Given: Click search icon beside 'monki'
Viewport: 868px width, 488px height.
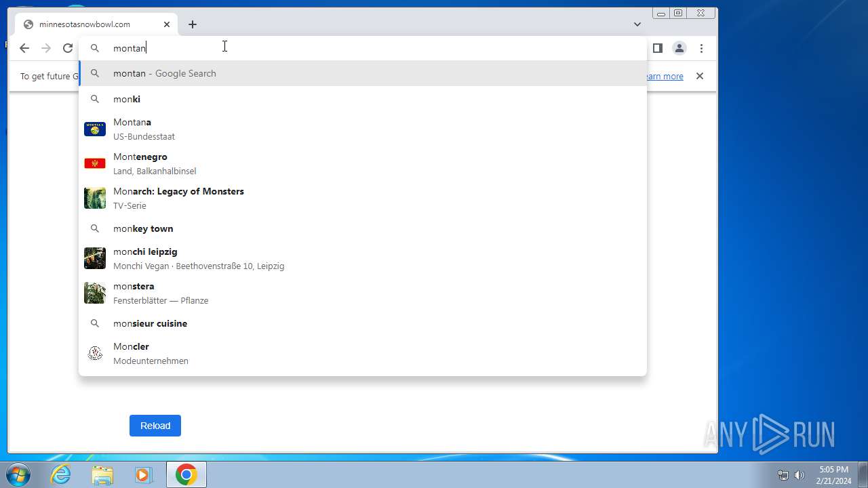Looking at the screenshot, I should tap(95, 99).
